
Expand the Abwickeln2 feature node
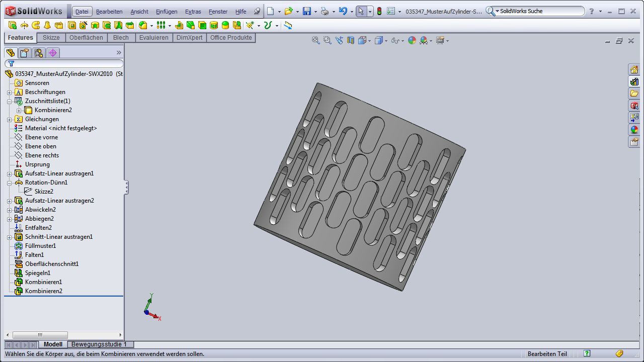[x=9, y=210]
